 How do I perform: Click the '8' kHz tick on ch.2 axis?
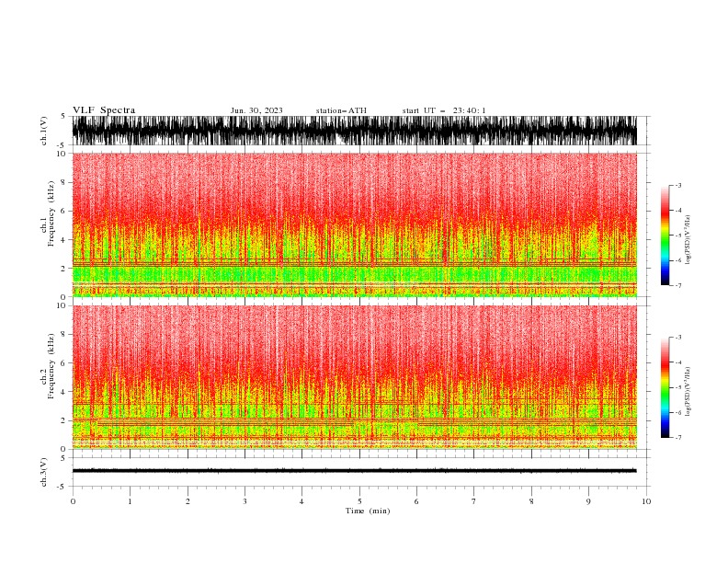click(63, 335)
